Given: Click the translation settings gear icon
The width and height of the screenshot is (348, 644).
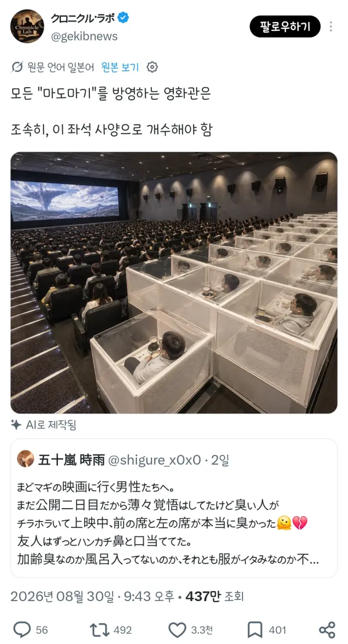Looking at the screenshot, I should (x=152, y=67).
